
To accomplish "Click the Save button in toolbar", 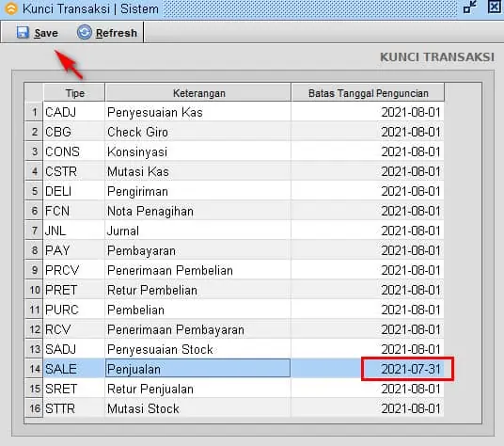I will point(38,33).
